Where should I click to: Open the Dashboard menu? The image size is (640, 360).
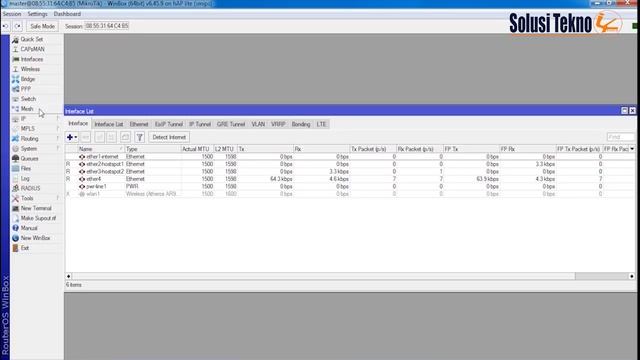[67, 14]
